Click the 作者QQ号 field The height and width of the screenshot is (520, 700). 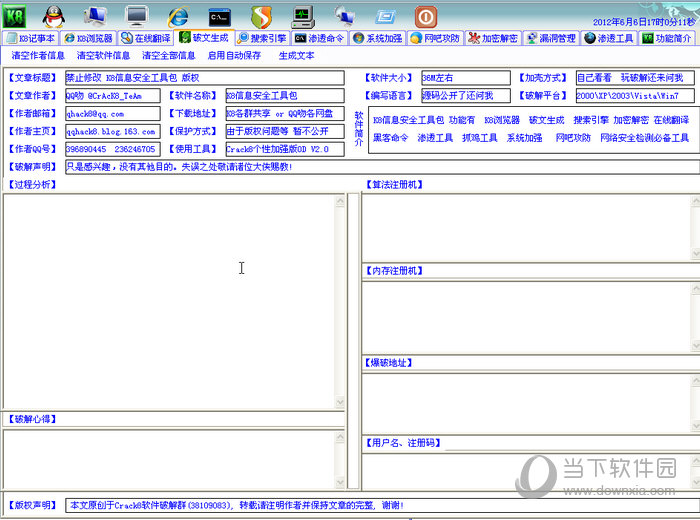point(112,149)
